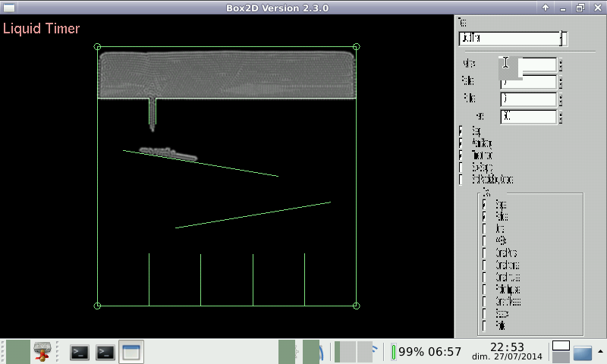Enable the Sub-Stepping checkbox
Screen dimensions: 607x364
462,167
